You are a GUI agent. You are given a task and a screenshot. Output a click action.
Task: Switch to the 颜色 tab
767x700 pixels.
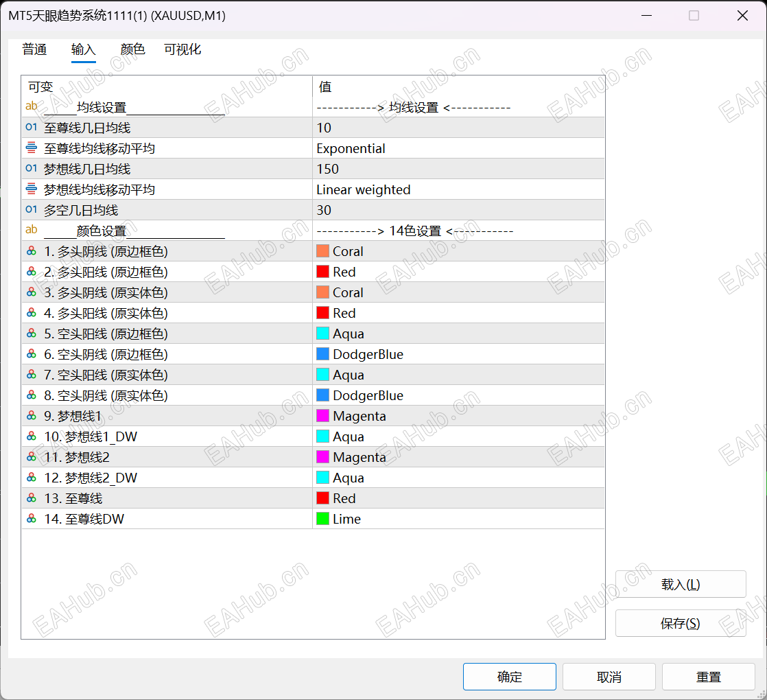coord(132,49)
